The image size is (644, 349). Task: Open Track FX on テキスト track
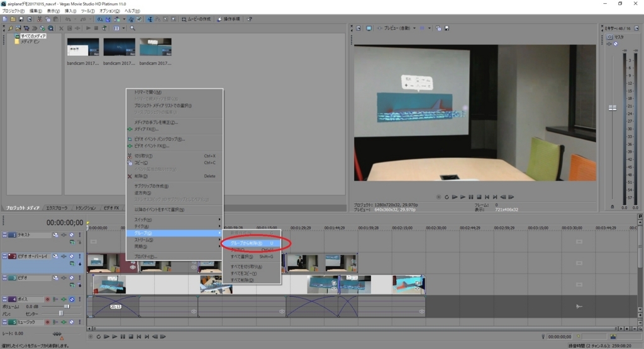[64, 235]
